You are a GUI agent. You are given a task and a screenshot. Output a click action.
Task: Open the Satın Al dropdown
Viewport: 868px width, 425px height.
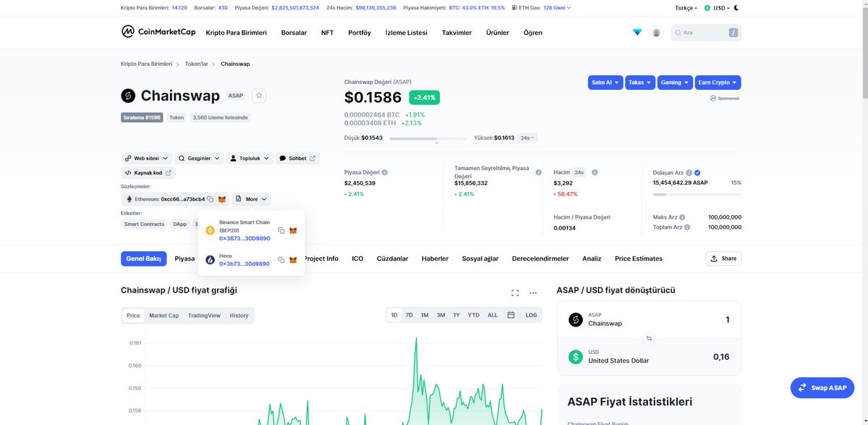[605, 83]
